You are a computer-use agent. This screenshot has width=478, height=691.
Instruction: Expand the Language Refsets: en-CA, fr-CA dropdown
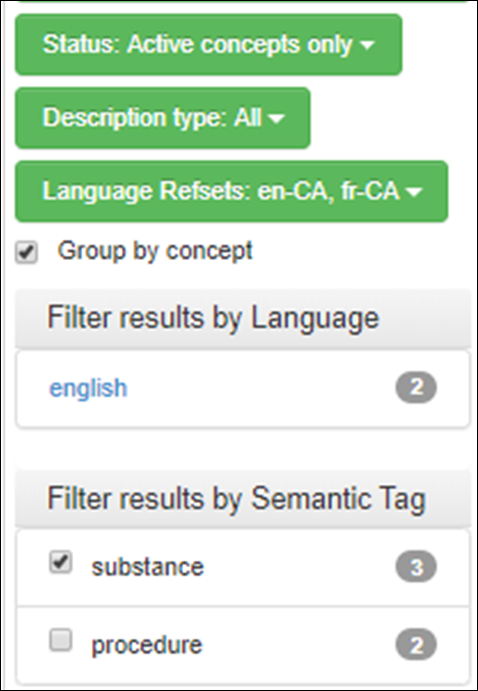[x=232, y=191]
